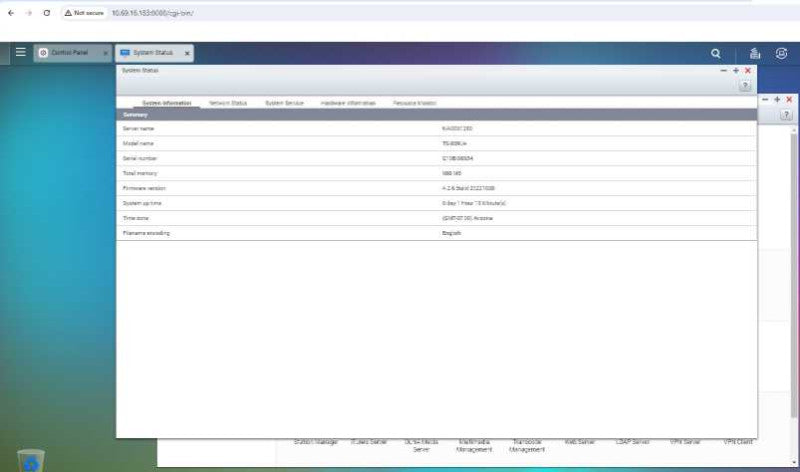Select the Hardware Information tab

pos(348,103)
